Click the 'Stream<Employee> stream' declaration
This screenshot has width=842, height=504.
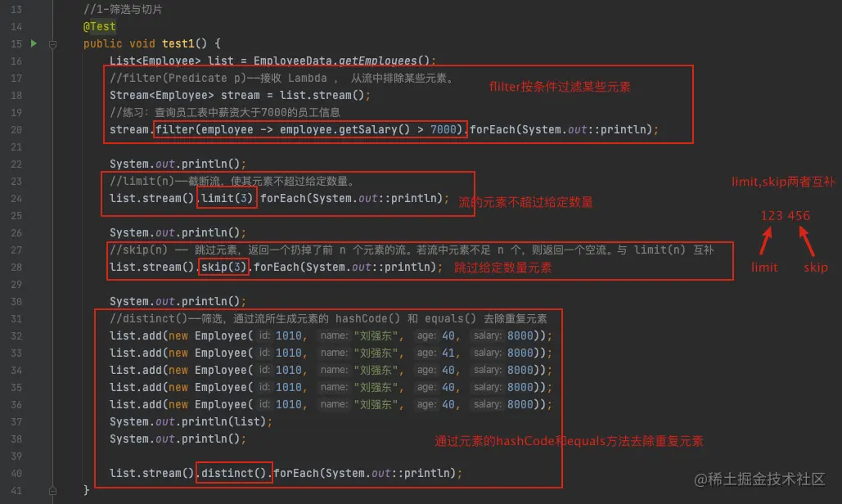pos(184,95)
